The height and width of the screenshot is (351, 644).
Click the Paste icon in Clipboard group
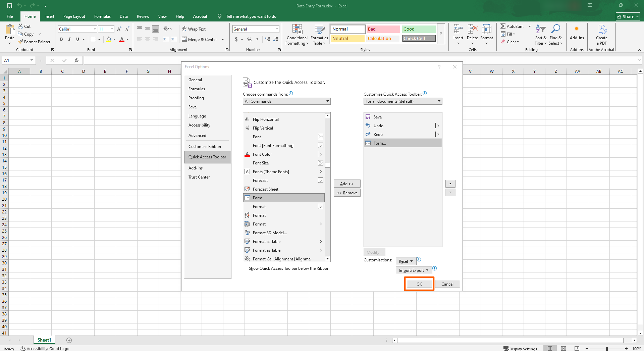(10, 30)
